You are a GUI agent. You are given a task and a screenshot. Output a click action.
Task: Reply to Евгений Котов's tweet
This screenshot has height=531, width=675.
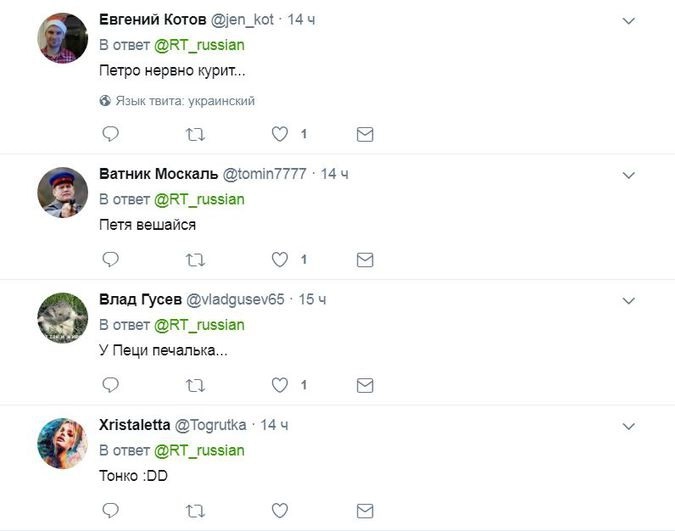pyautogui.click(x=111, y=134)
